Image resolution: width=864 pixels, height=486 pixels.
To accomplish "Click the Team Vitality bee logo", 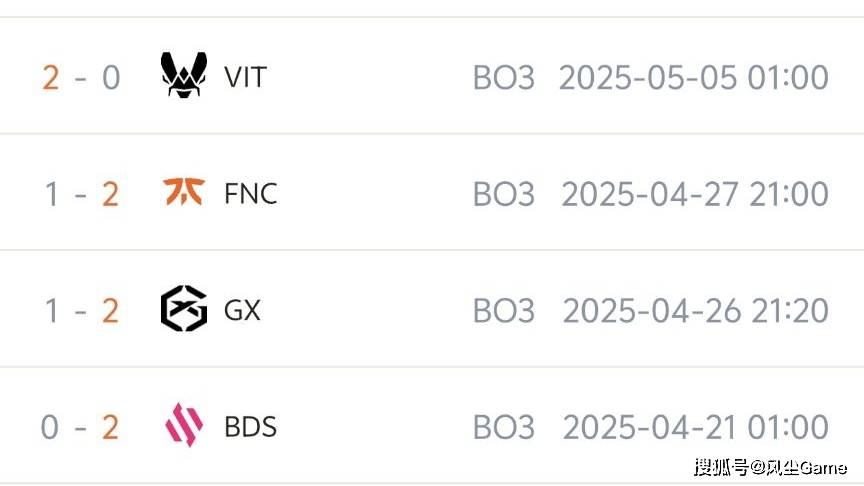I will [184, 75].
